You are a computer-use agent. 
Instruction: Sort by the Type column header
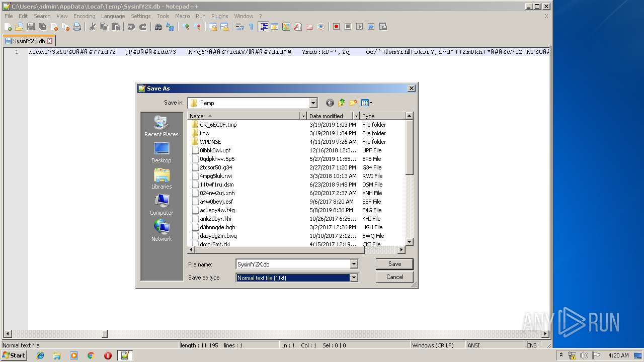[382, 116]
